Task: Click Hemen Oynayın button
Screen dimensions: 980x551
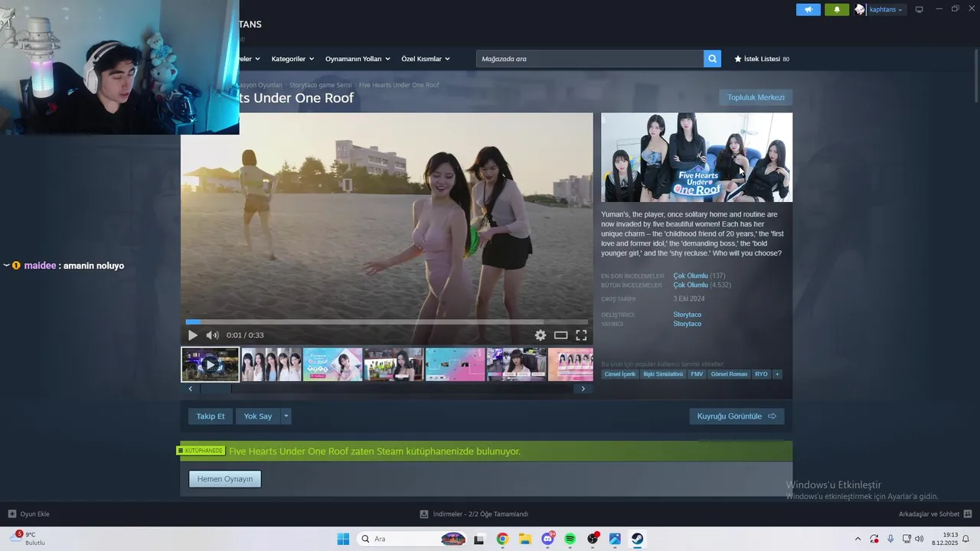Action: [x=225, y=479]
